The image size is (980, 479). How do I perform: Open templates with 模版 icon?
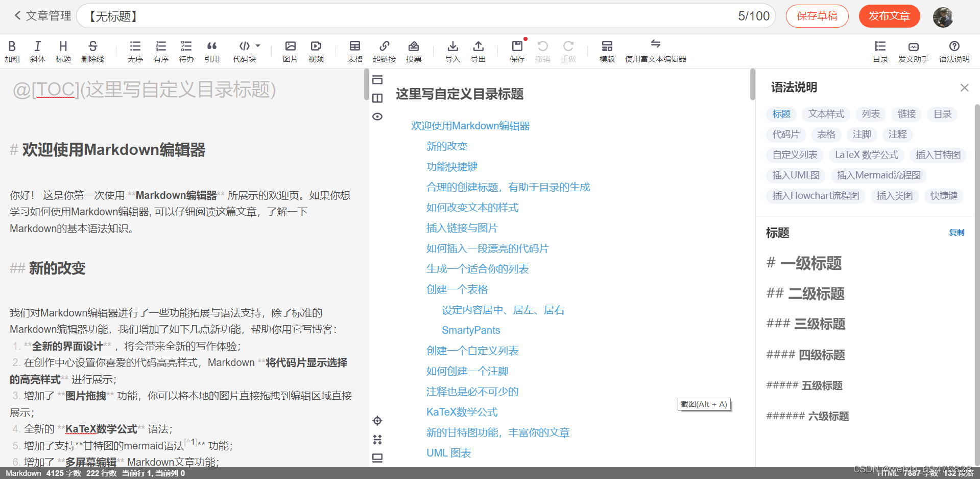click(607, 52)
